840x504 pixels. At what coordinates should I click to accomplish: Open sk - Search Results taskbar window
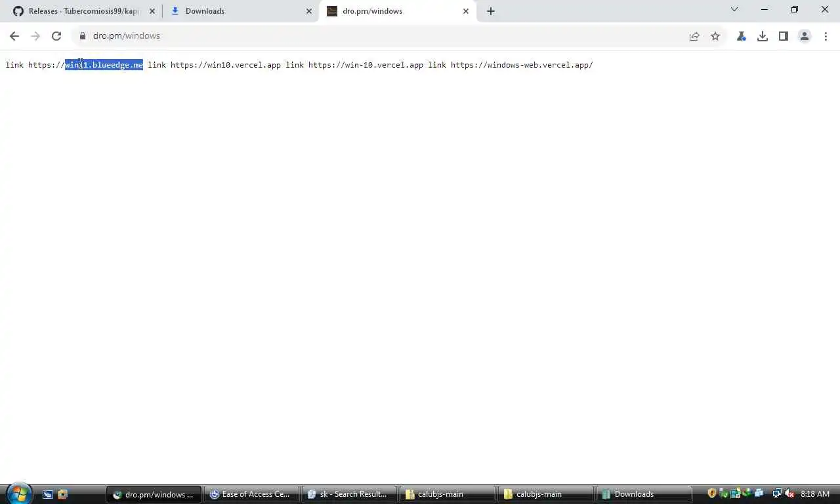(349, 494)
